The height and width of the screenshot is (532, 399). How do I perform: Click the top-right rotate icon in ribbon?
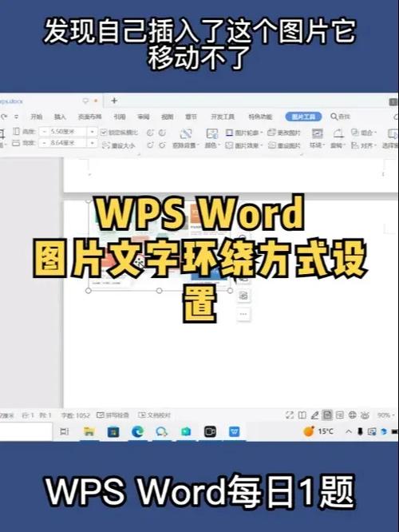[x=162, y=133]
